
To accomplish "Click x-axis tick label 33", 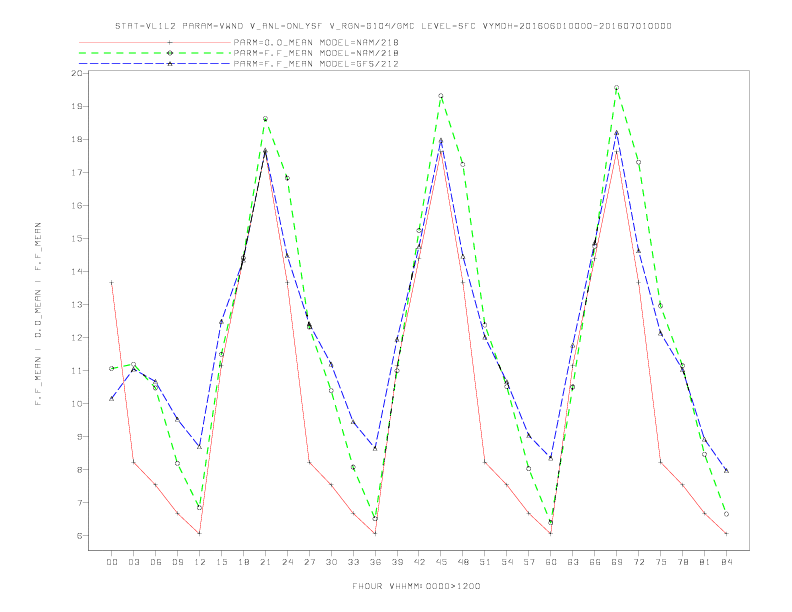I will pyautogui.click(x=353, y=562).
